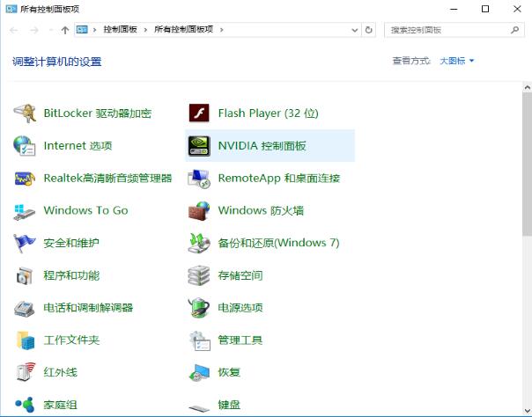Open the BitLocker drive encryption icon

pyautogui.click(x=25, y=113)
